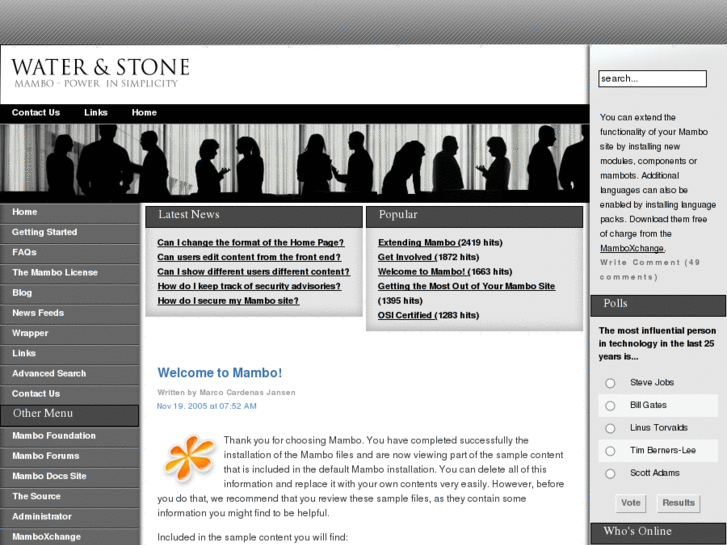The width and height of the screenshot is (727, 545).
Task: Select the Linus Torvalds radio button
Action: click(610, 429)
